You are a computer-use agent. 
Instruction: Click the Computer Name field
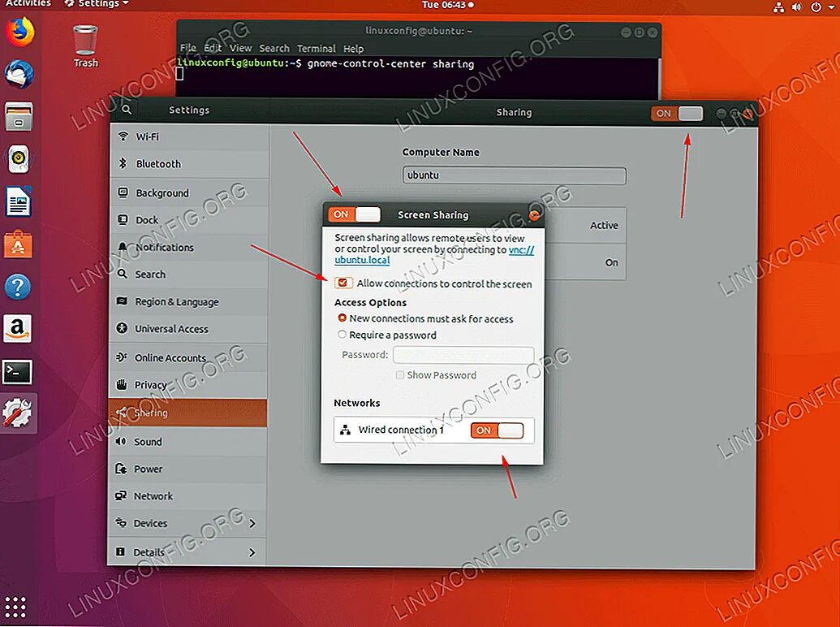click(515, 175)
